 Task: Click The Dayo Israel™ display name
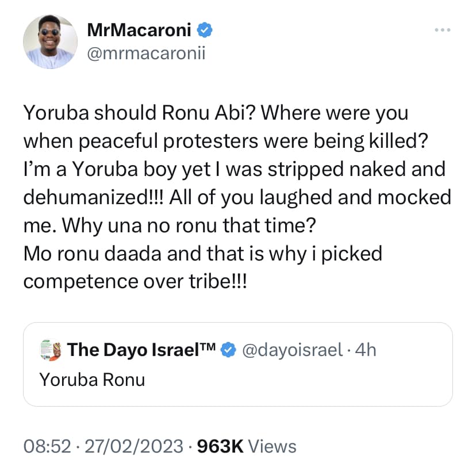click(141, 349)
